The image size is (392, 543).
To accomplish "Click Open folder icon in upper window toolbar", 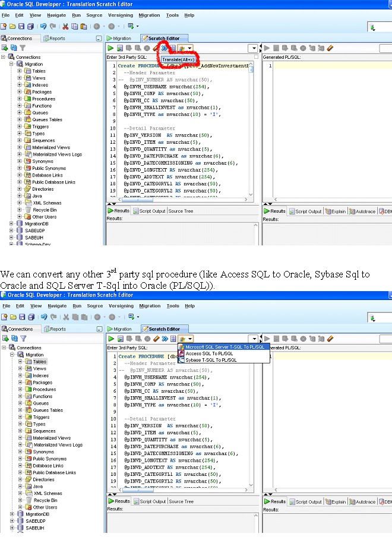I will point(12,26).
